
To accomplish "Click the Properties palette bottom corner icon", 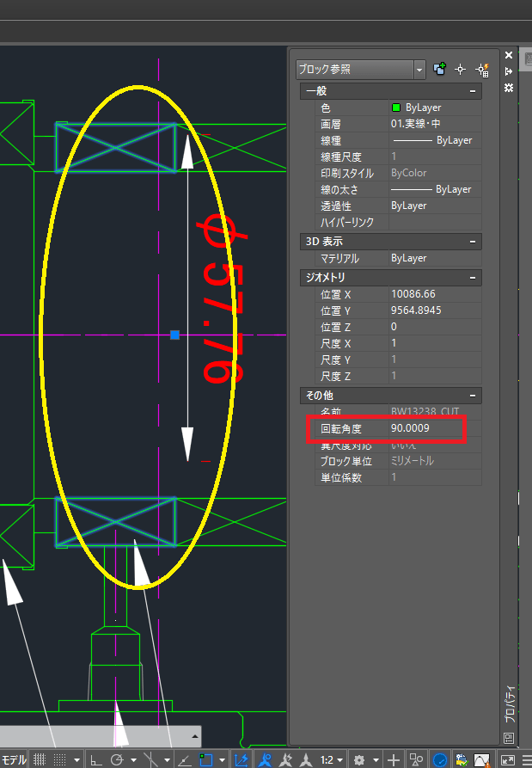I will tap(509, 738).
